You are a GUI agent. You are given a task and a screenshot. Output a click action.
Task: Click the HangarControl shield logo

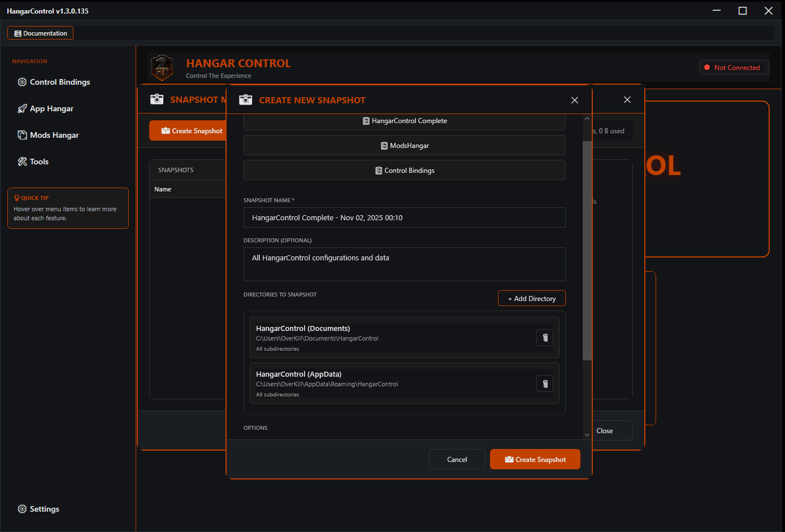[162, 67]
